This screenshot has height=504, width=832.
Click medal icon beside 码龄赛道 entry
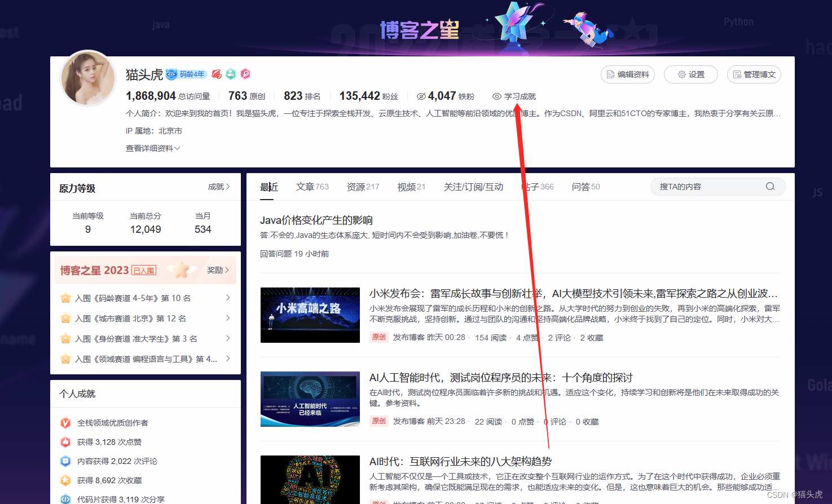[x=65, y=298]
